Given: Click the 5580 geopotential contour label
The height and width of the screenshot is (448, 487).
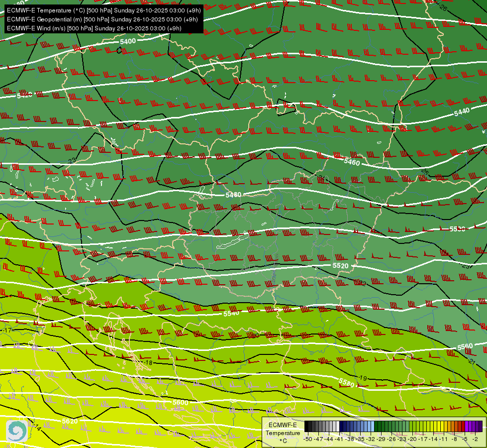Looking at the screenshot, I should pyautogui.click(x=346, y=382).
